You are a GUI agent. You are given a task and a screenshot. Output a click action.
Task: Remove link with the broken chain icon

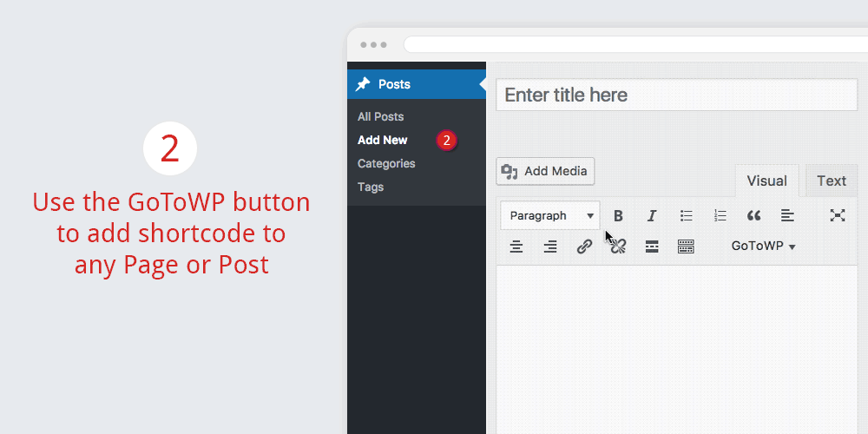pos(618,247)
